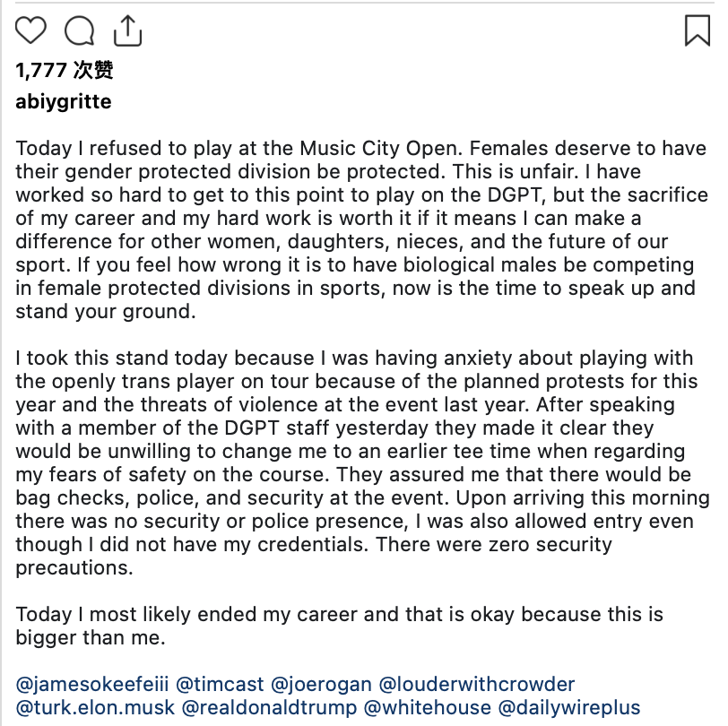Open the @jamesokeefeiii mention
The image size is (728, 726).
point(92,684)
